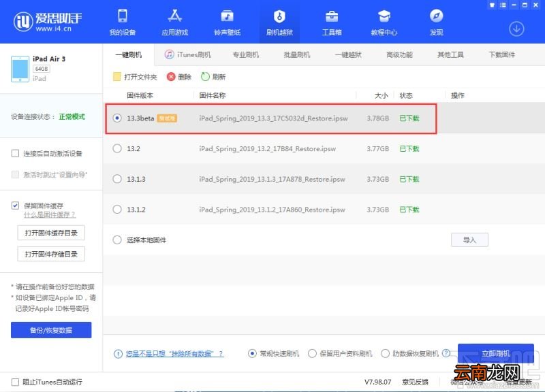Click the V7.98.07 version text
545x392 pixels.
coord(378,382)
